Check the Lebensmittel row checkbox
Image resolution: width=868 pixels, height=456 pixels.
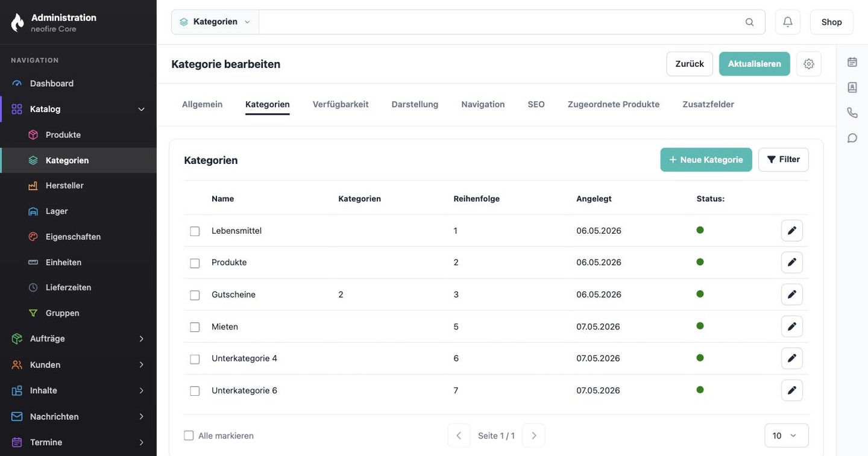point(195,231)
